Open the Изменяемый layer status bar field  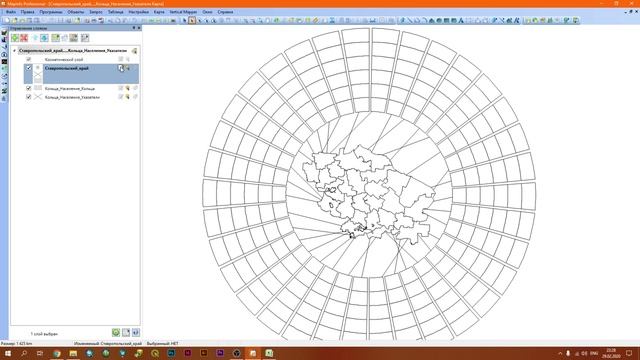[108, 344]
